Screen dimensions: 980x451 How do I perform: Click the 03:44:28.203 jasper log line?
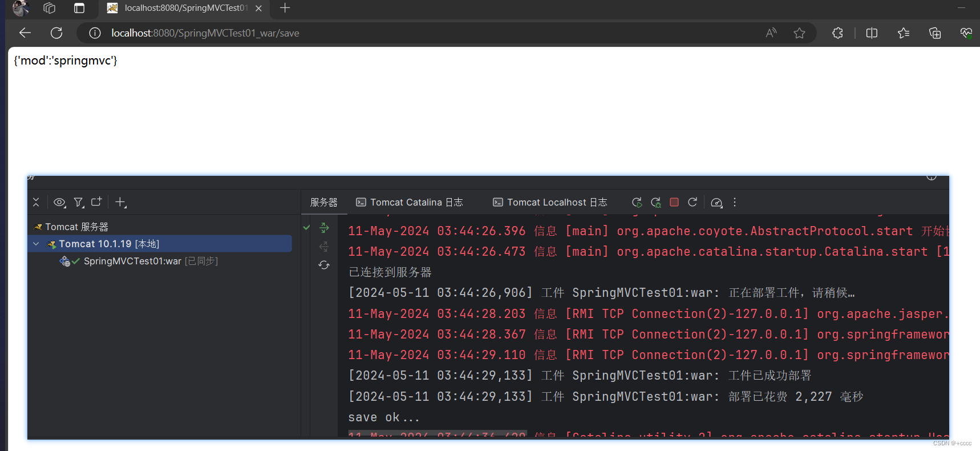click(649, 314)
